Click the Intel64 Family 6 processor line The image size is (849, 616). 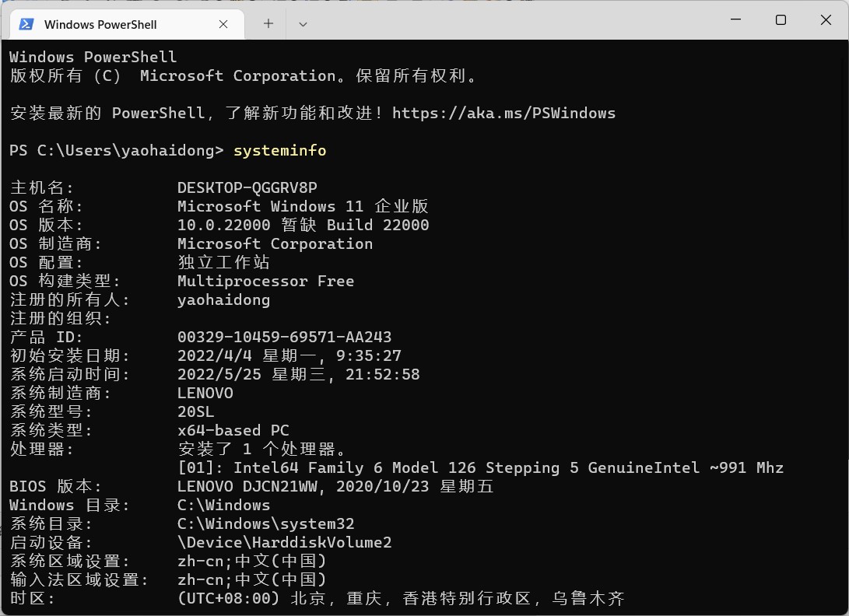coord(481,467)
